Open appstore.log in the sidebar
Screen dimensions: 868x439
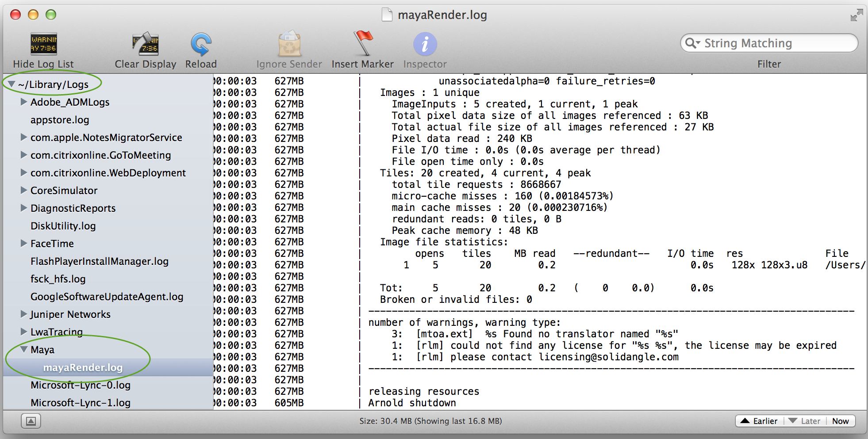(60, 120)
